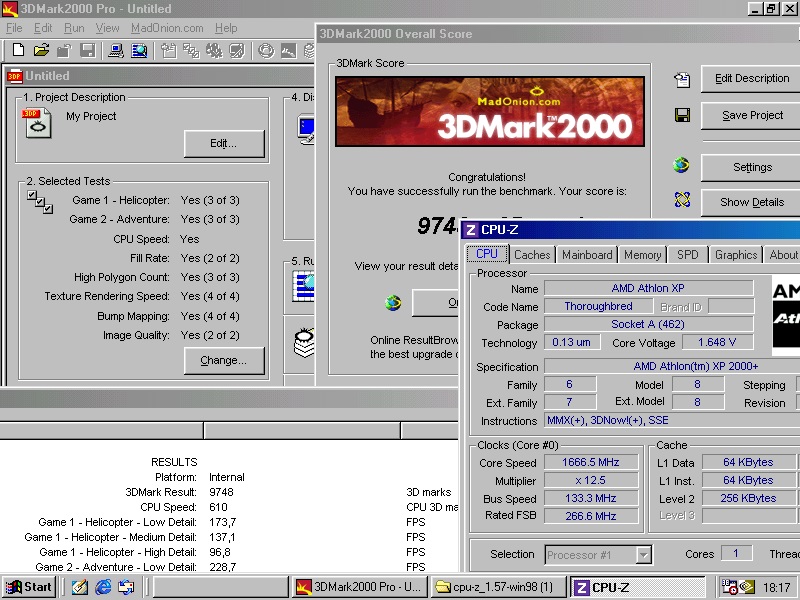Click the grayed graph toolbar icon

[288, 51]
